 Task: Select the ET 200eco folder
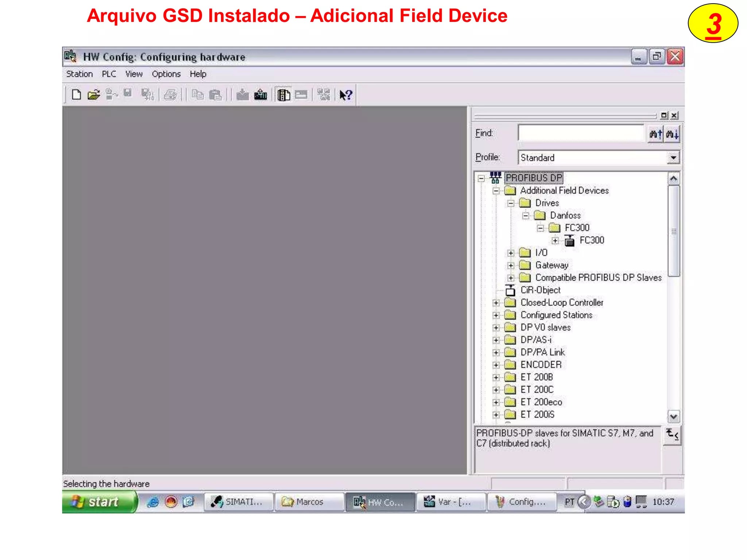click(x=541, y=402)
